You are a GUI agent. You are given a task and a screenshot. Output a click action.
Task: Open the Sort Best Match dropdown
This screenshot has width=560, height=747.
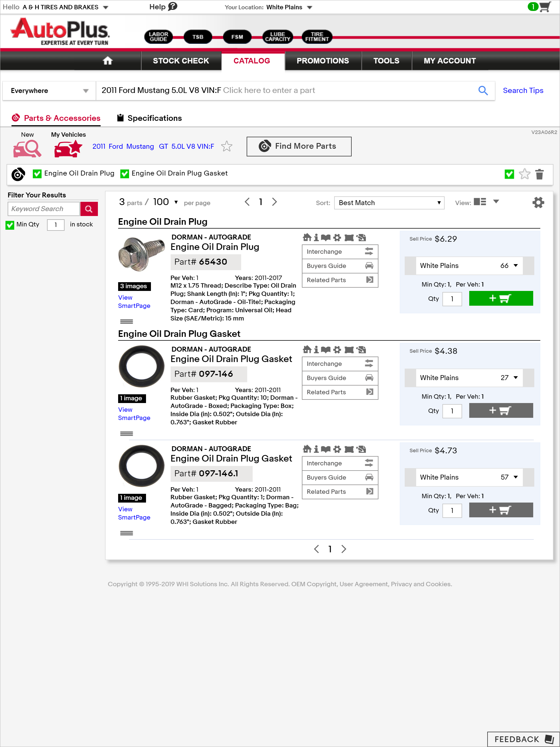click(x=389, y=203)
